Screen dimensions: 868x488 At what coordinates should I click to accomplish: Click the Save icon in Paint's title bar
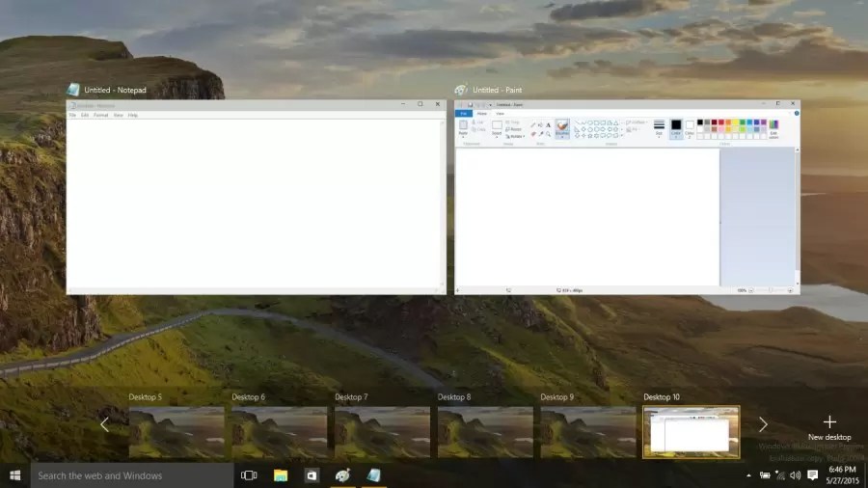(470, 104)
